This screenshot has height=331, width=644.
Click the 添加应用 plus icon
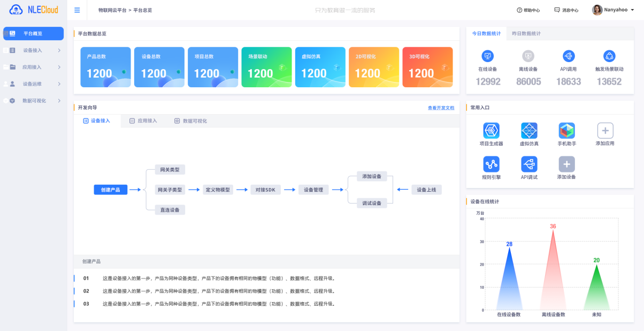[x=605, y=131]
